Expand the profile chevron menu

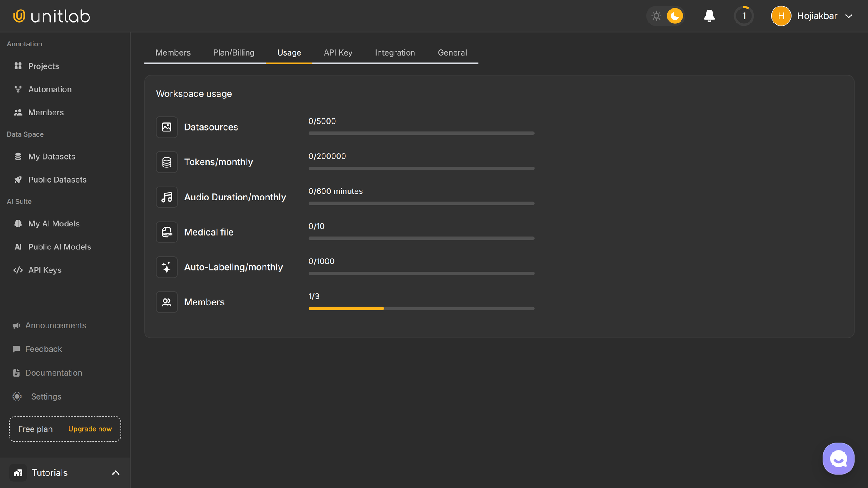click(849, 16)
